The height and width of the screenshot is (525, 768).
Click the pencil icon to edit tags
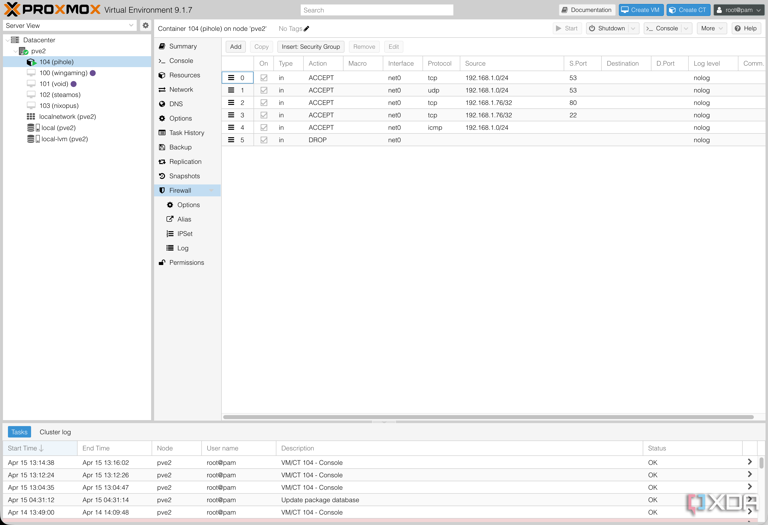coord(307,29)
